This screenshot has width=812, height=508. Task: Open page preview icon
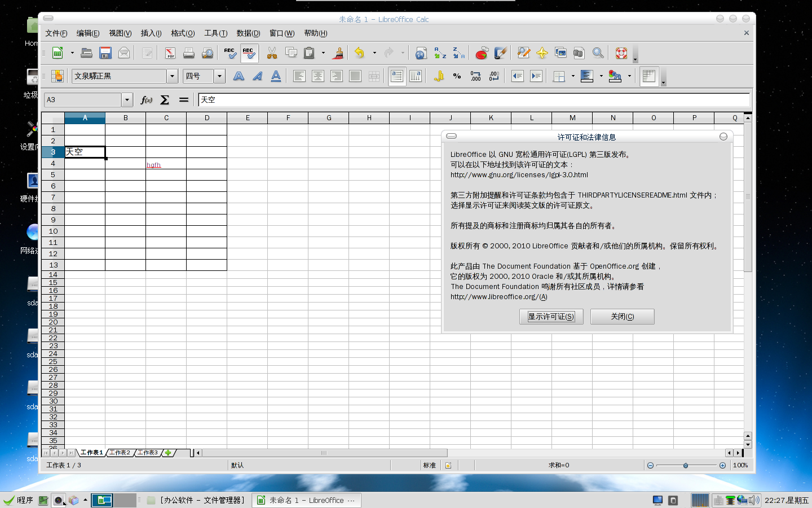[208, 53]
